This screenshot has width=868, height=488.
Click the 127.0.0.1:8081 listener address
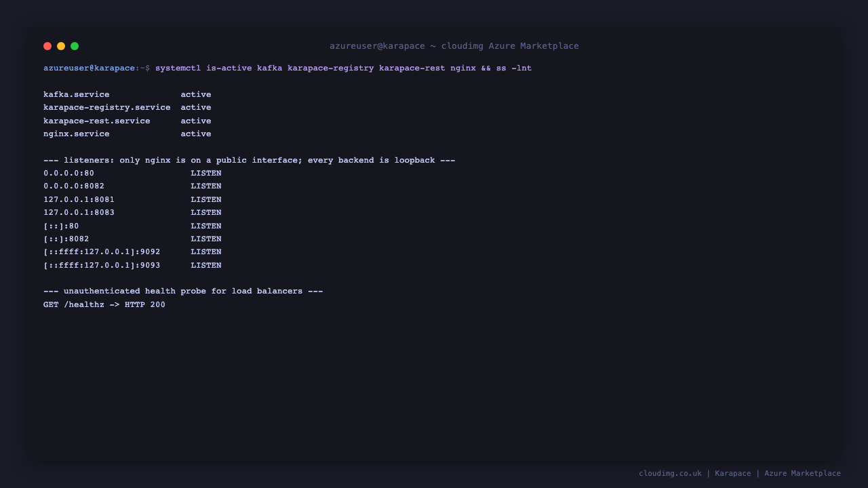tap(79, 200)
